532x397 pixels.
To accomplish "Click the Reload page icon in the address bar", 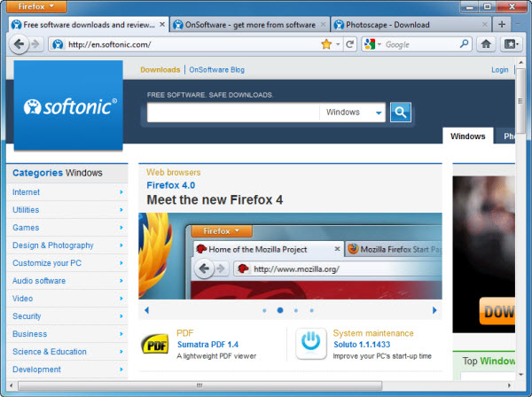I will tap(350, 43).
